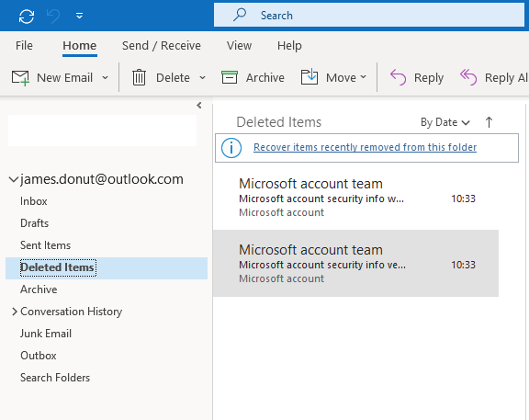Viewport: 529px width, 420px height.
Task: Expand the New Email dropdown arrow
Action: tap(106, 77)
